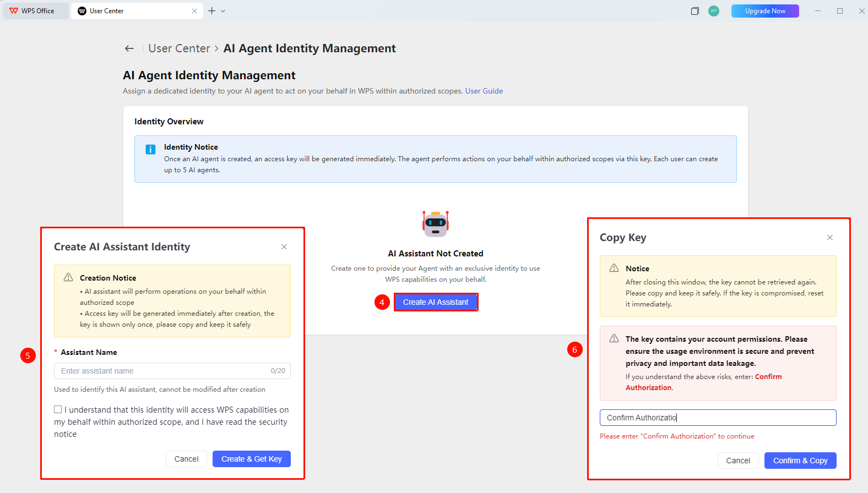Image resolution: width=868 pixels, height=493 pixels.
Task: Click the Create AI Assistant button
Action: pos(436,302)
